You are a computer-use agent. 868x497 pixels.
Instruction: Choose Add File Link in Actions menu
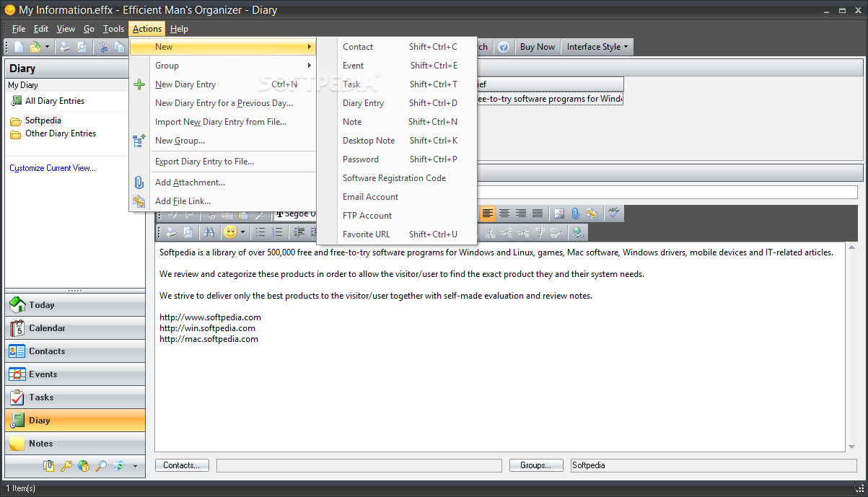(x=223, y=201)
